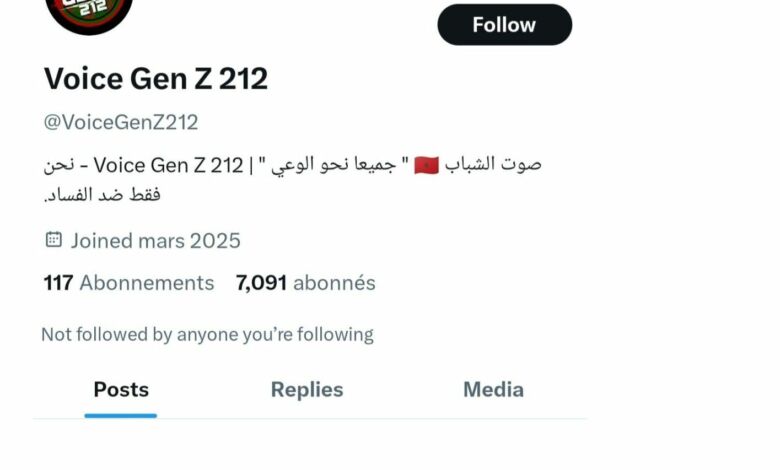The image size is (780, 470).
Task: Click the calendar icon beside the join date
Action: pyautogui.click(x=54, y=240)
